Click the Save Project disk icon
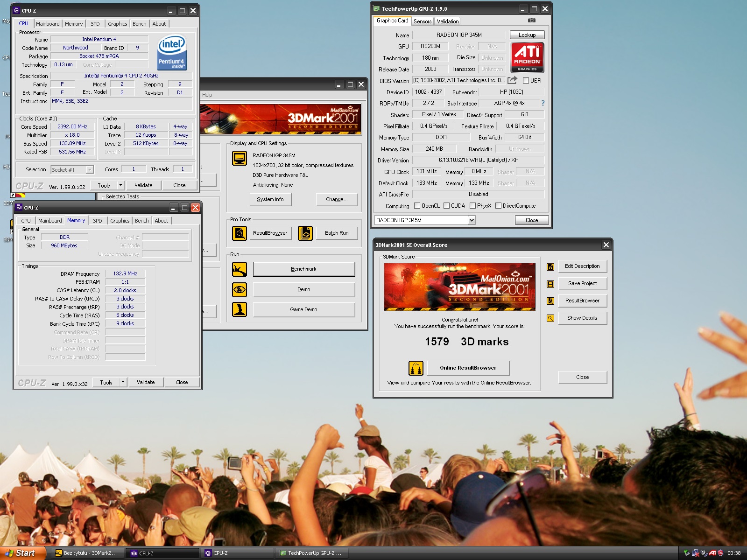Screen dimensions: 747x560 pyautogui.click(x=550, y=284)
